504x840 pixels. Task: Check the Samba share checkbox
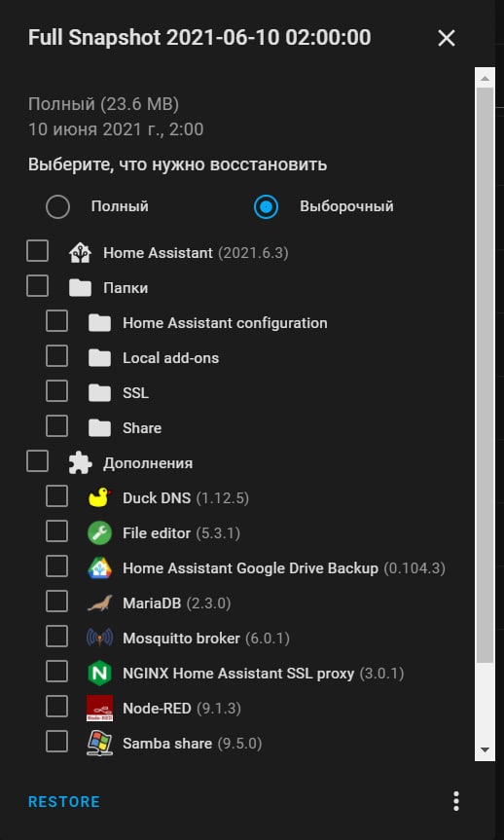tap(56, 742)
